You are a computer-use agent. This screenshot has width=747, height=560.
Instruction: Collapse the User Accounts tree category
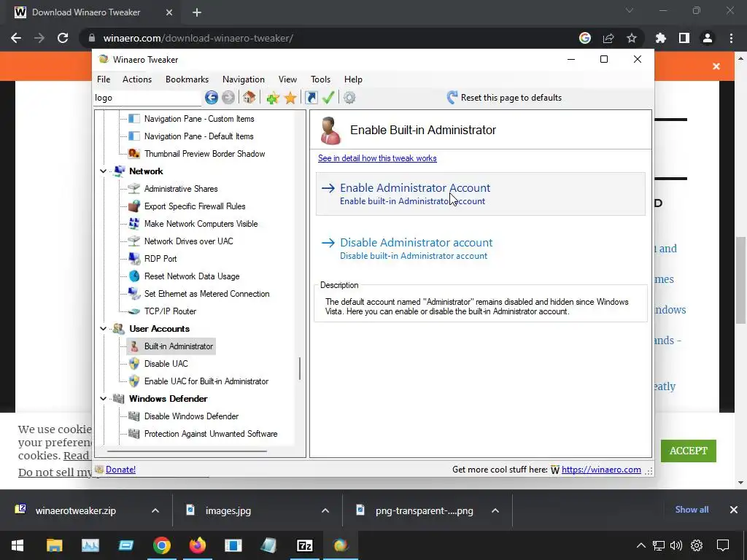[104, 329]
